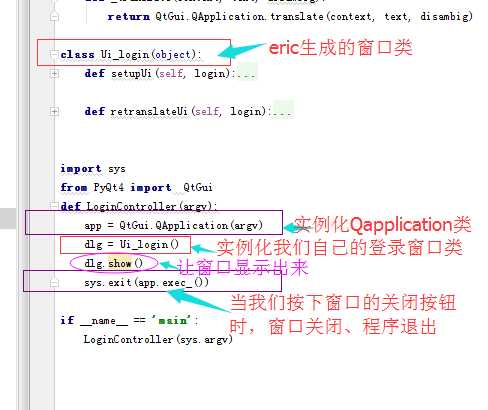Screen dimensions: 488x410
Task: Expand the folded setupUi method
Action: pyautogui.click(x=54, y=73)
